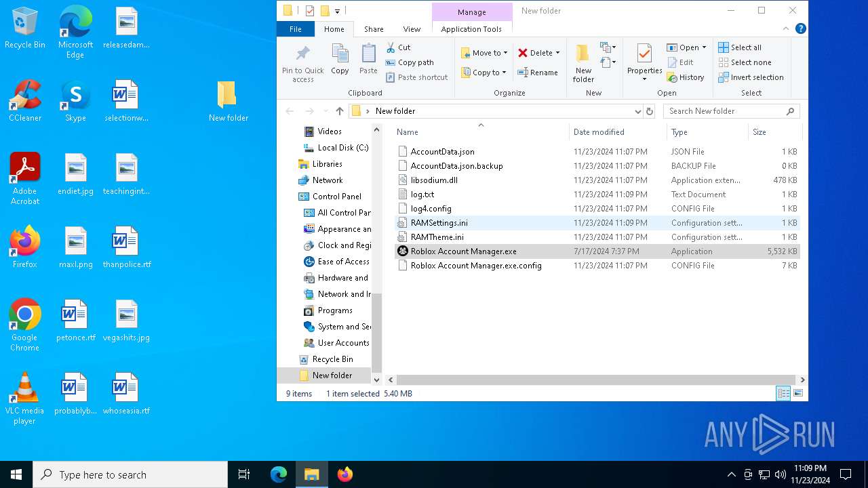Create a New folder from ribbon
This screenshot has width=868, height=488.
pos(583,63)
